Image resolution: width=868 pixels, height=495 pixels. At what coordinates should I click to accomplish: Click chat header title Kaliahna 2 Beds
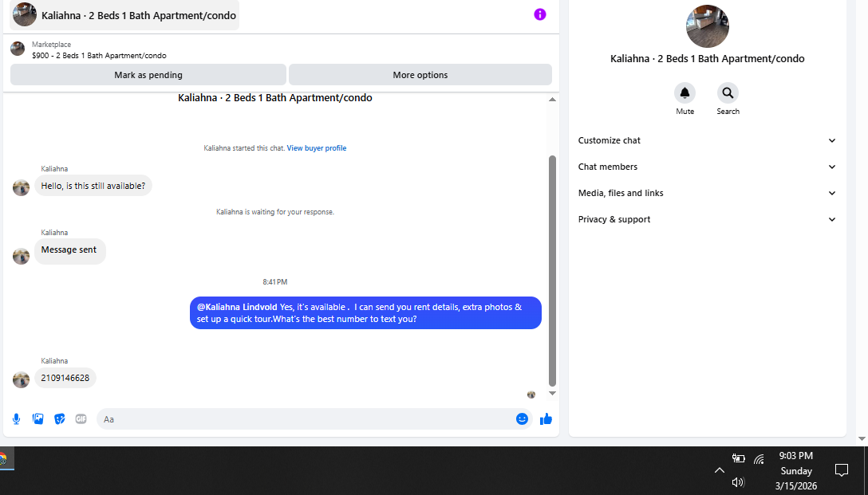point(139,15)
